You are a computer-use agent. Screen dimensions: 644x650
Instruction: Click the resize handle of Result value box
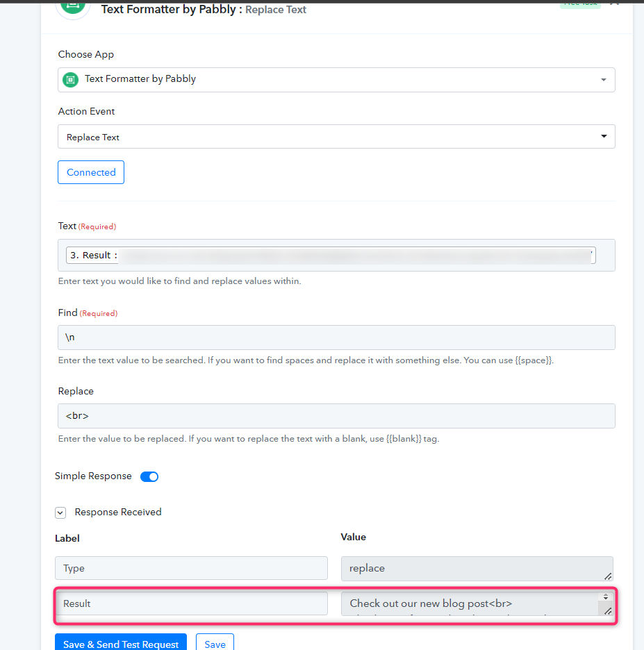click(x=608, y=611)
